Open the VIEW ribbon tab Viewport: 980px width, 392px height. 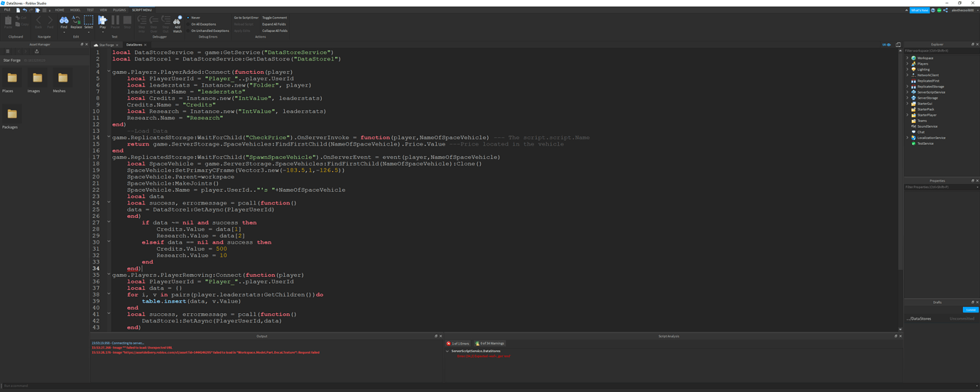tap(103, 10)
